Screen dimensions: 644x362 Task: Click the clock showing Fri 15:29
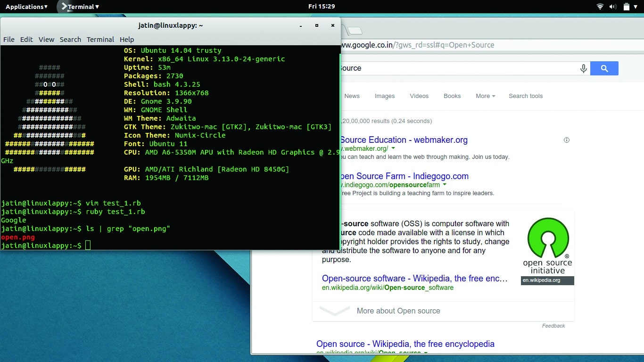click(x=322, y=7)
